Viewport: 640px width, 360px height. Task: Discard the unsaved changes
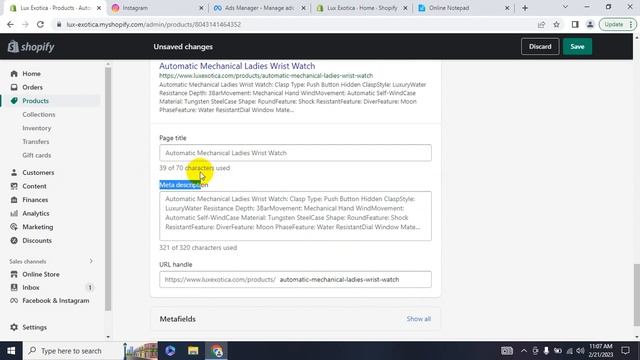[540, 47]
